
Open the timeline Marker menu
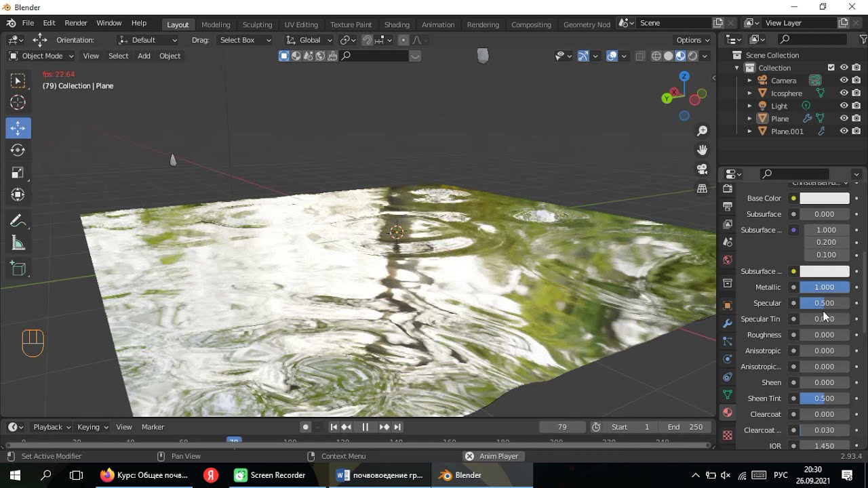point(153,427)
